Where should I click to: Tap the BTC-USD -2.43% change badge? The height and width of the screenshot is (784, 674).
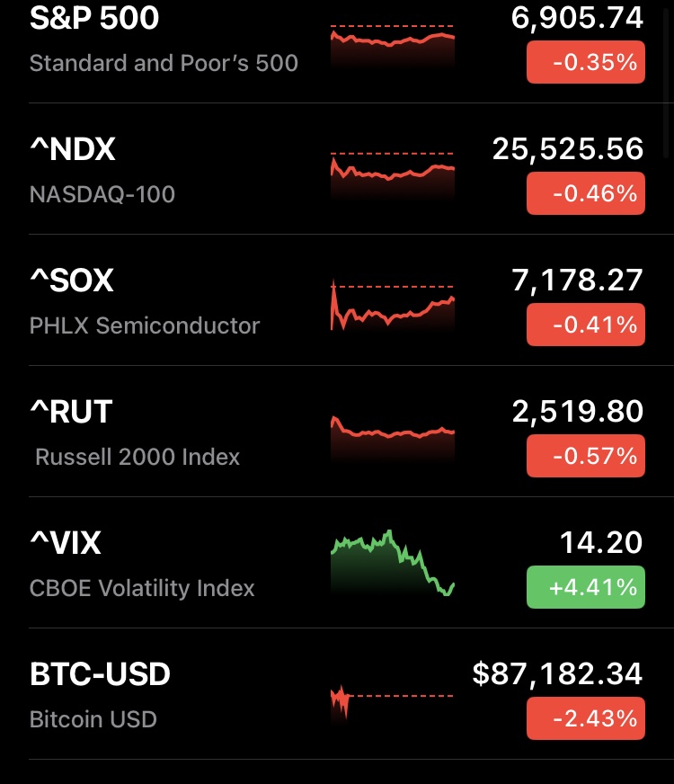(x=585, y=718)
